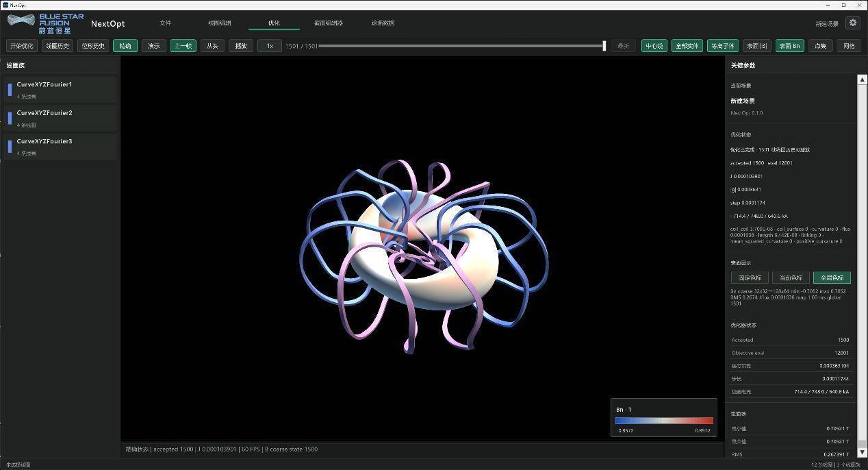Toggle the 表面 Bn surface display
The height and width of the screenshot is (470, 868).
pos(789,46)
